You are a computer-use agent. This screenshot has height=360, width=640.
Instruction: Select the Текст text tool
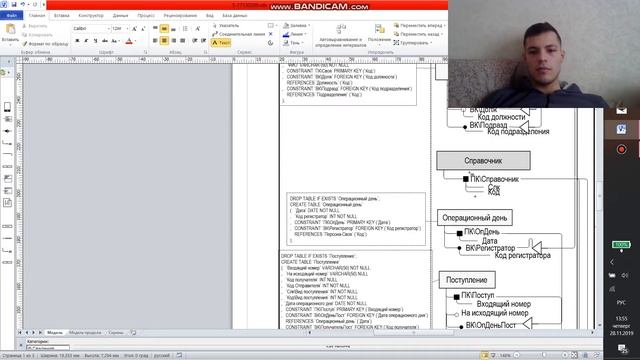(221, 43)
